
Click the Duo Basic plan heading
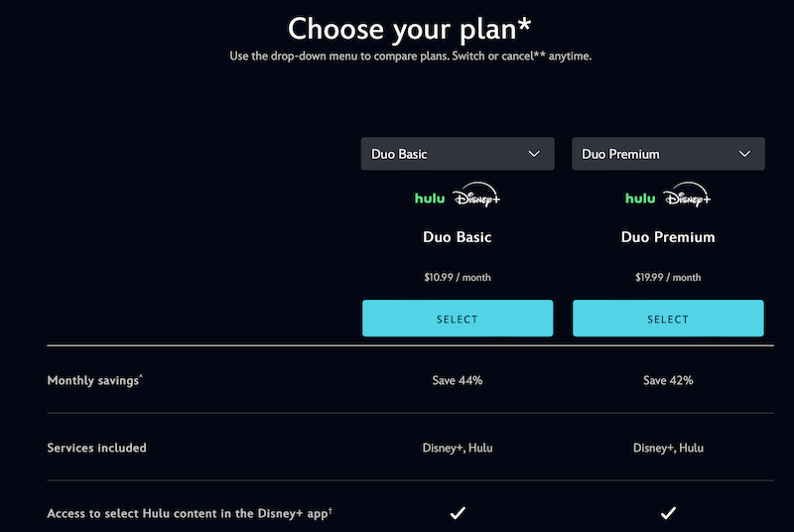458,237
